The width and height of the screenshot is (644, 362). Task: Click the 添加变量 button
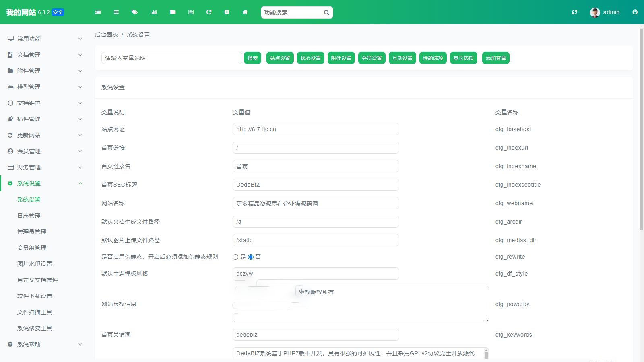pyautogui.click(x=495, y=58)
